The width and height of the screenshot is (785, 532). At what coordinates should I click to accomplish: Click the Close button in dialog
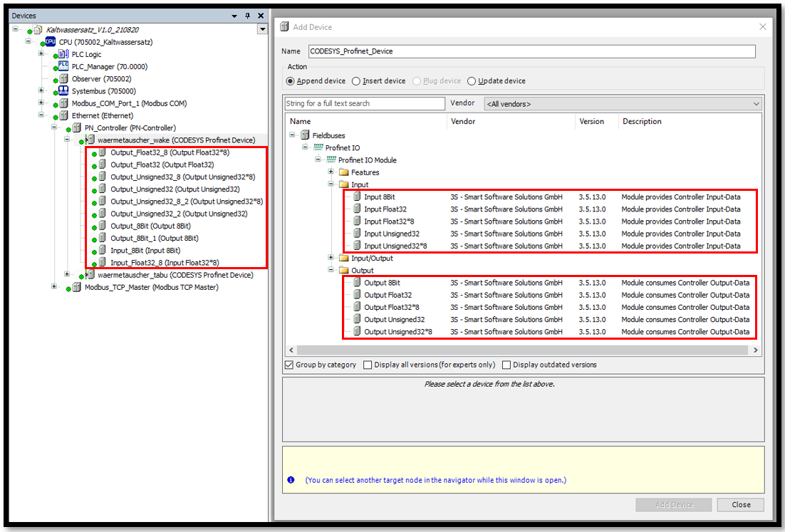[740, 504]
